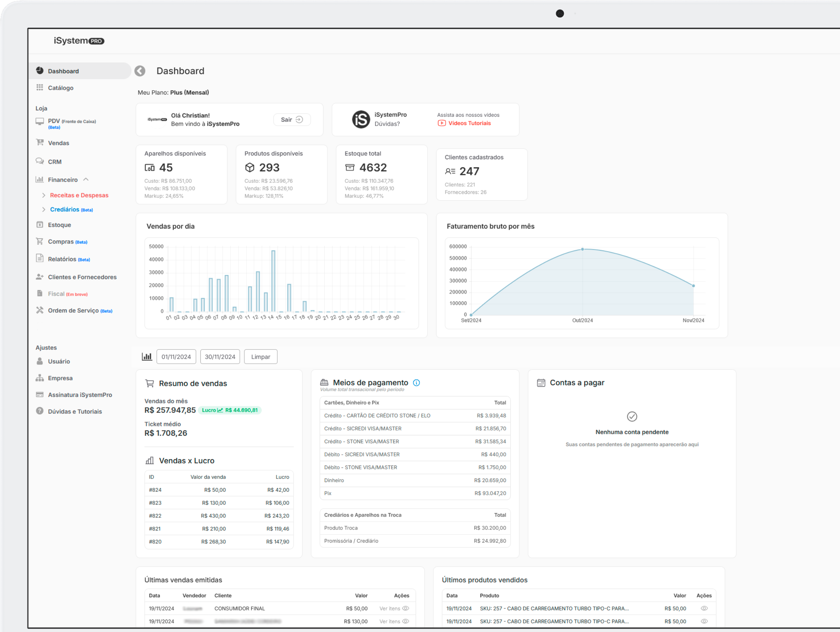Click the bar chart icon near date filters
The height and width of the screenshot is (632, 840).
click(x=147, y=356)
